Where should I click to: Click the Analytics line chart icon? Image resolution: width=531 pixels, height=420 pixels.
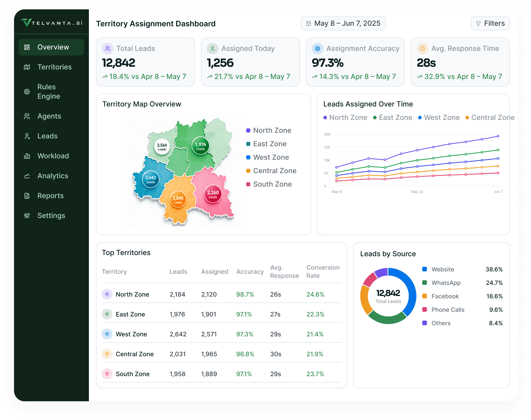[27, 176]
